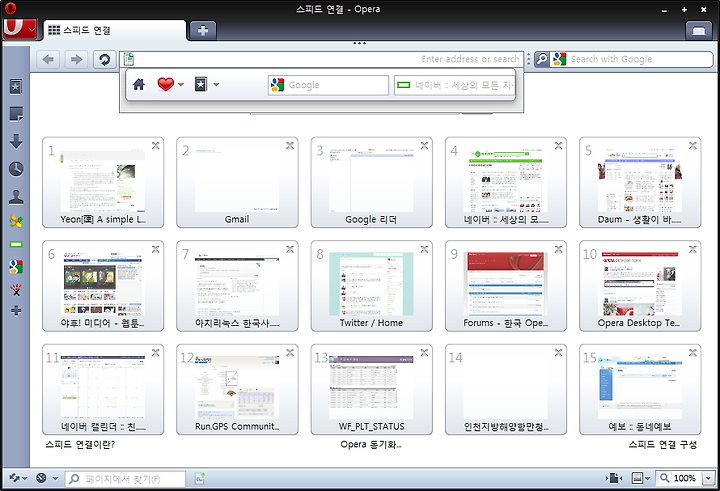Click the 네이버 search field on the bookmarks bar
Viewport: 720px width, 491px height.
pos(455,85)
